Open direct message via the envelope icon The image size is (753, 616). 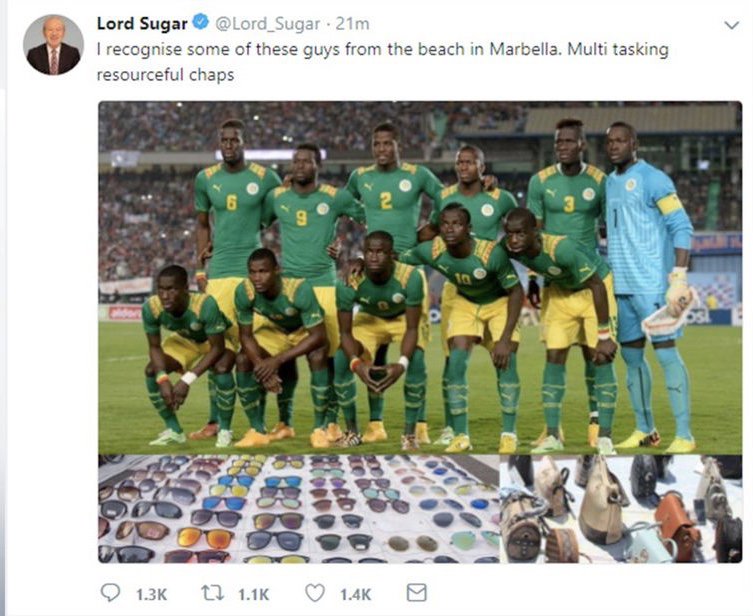pyautogui.click(x=416, y=594)
